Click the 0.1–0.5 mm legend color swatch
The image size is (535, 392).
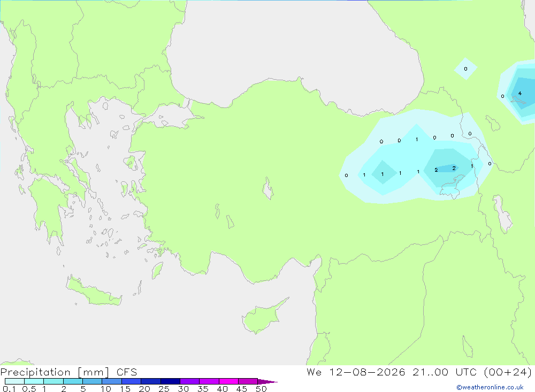pos(14,381)
